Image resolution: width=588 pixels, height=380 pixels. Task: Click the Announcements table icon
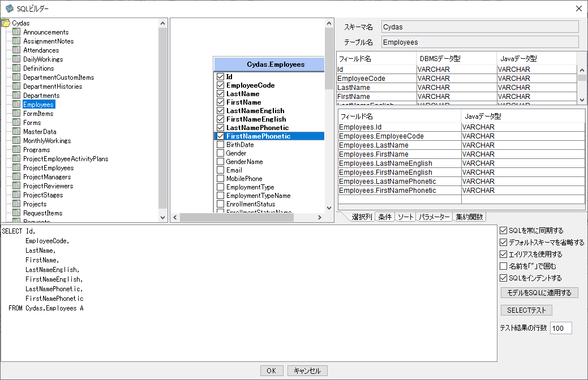coord(16,32)
